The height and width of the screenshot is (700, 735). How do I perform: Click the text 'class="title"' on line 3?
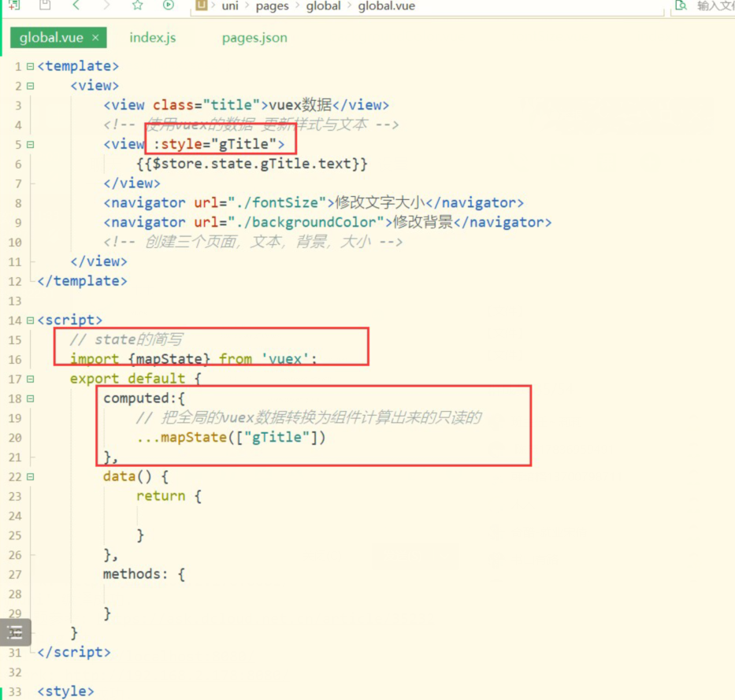pos(206,105)
